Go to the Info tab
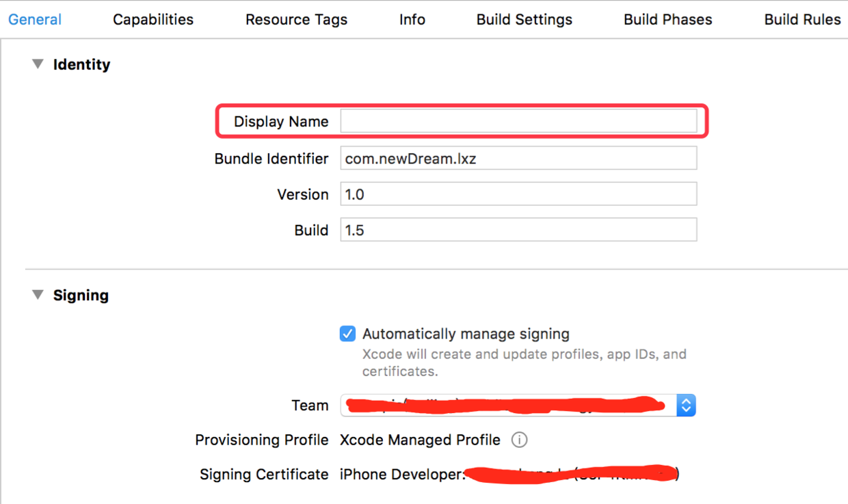 point(412,20)
